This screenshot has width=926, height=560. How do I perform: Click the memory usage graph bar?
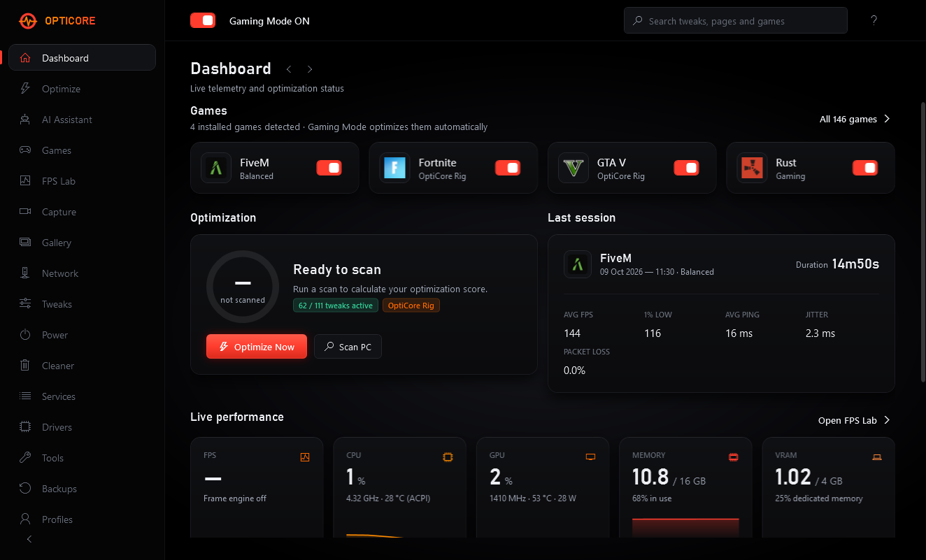[685, 528]
